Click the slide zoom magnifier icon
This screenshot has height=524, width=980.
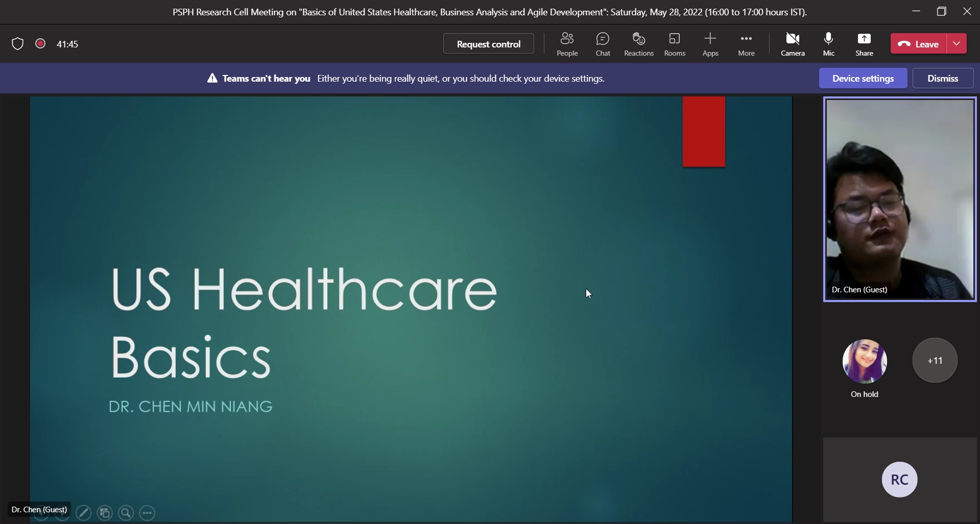(126, 513)
